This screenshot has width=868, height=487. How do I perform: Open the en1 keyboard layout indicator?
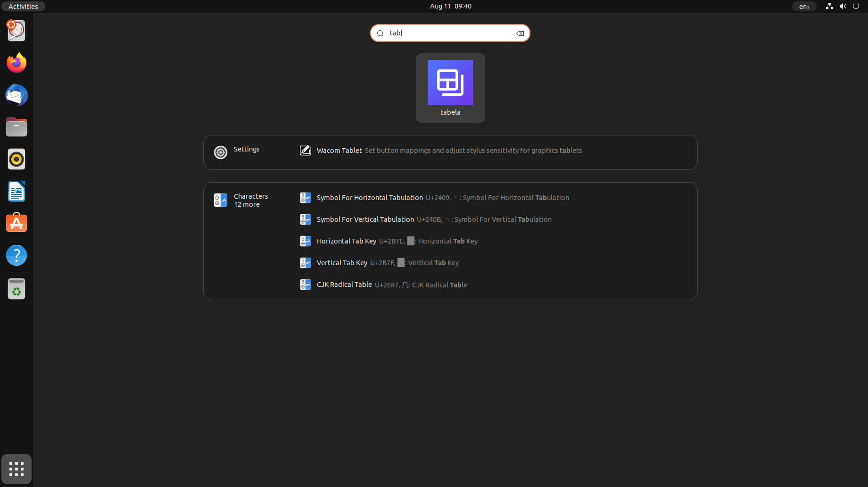[x=804, y=6]
